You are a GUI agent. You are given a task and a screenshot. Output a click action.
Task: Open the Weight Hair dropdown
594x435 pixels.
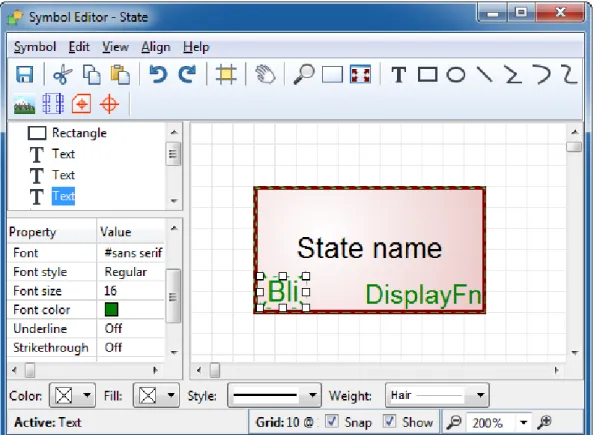click(x=437, y=395)
